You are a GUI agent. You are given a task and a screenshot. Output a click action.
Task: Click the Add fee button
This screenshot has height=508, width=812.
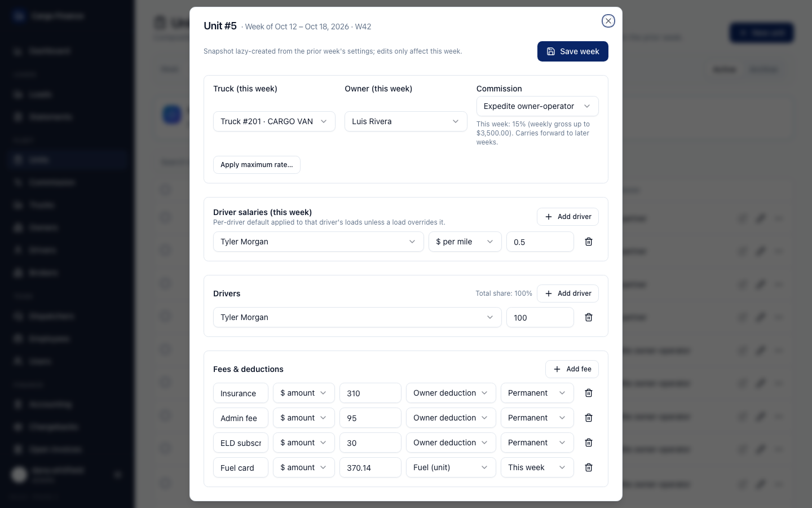(572, 369)
